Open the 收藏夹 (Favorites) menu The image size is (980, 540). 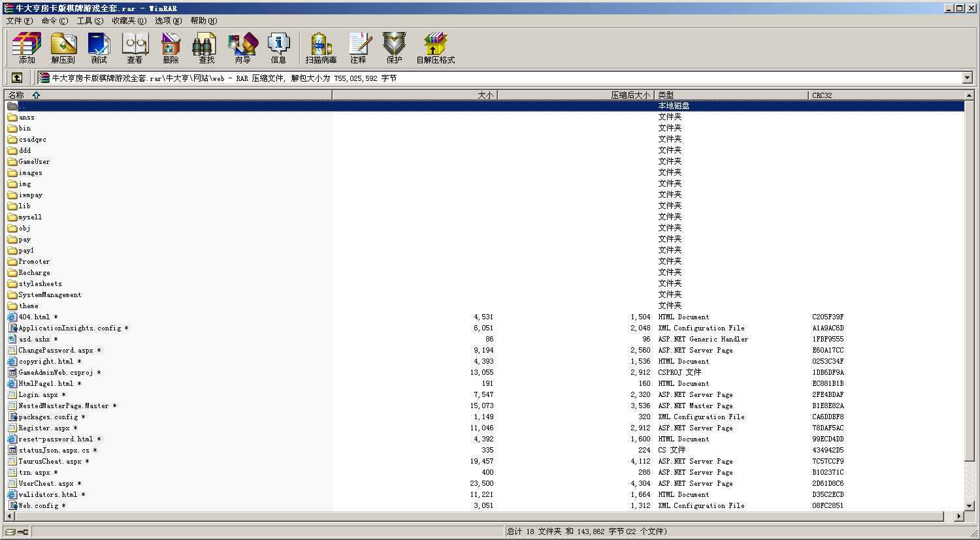129,21
